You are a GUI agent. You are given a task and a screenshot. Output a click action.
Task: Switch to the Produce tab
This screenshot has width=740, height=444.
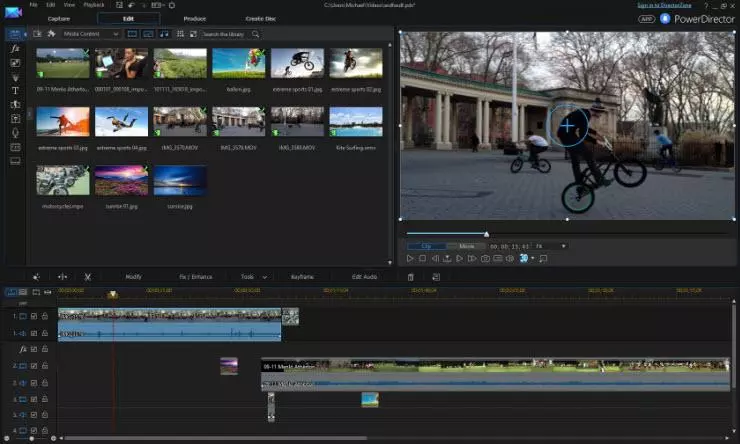pos(195,18)
